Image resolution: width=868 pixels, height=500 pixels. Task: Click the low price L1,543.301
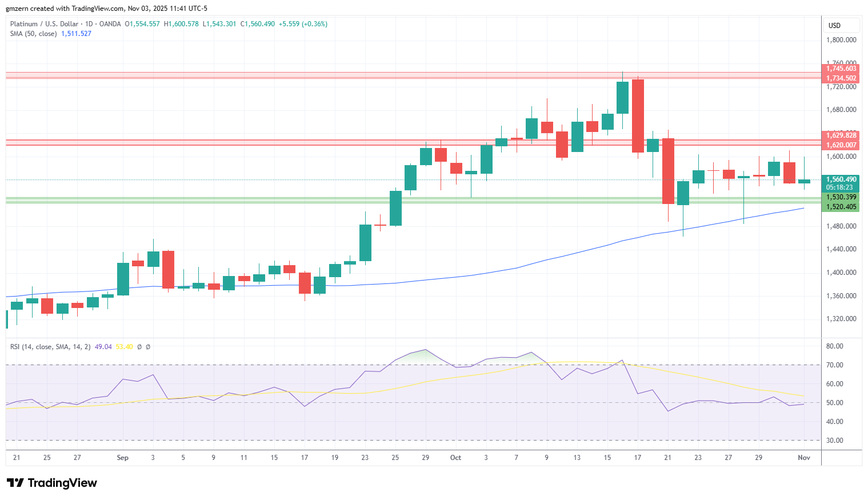[219, 24]
